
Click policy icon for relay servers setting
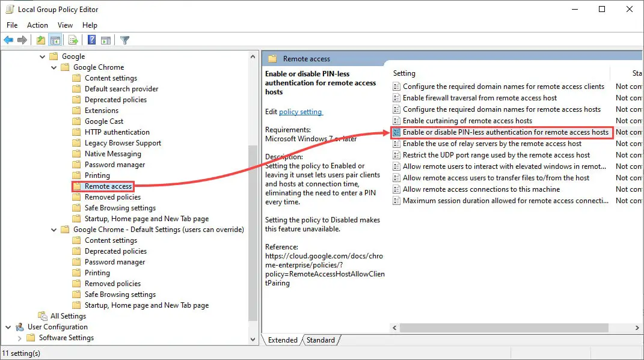pos(396,144)
